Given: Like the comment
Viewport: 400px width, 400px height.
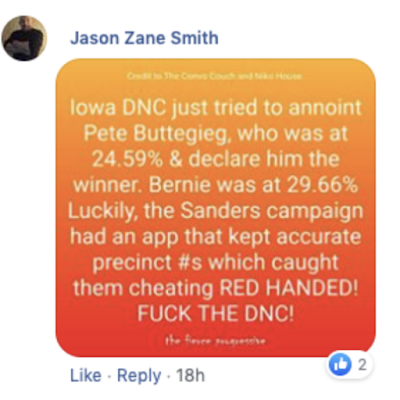Looking at the screenshot, I should (86, 375).
